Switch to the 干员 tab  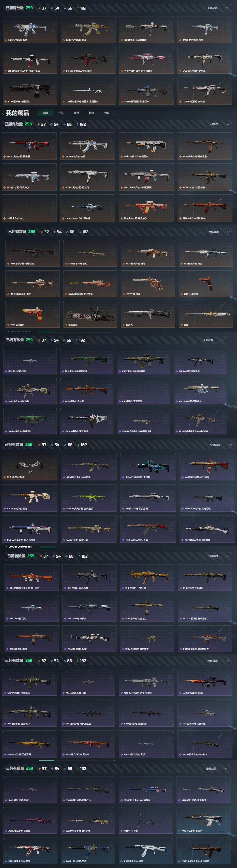click(61, 113)
